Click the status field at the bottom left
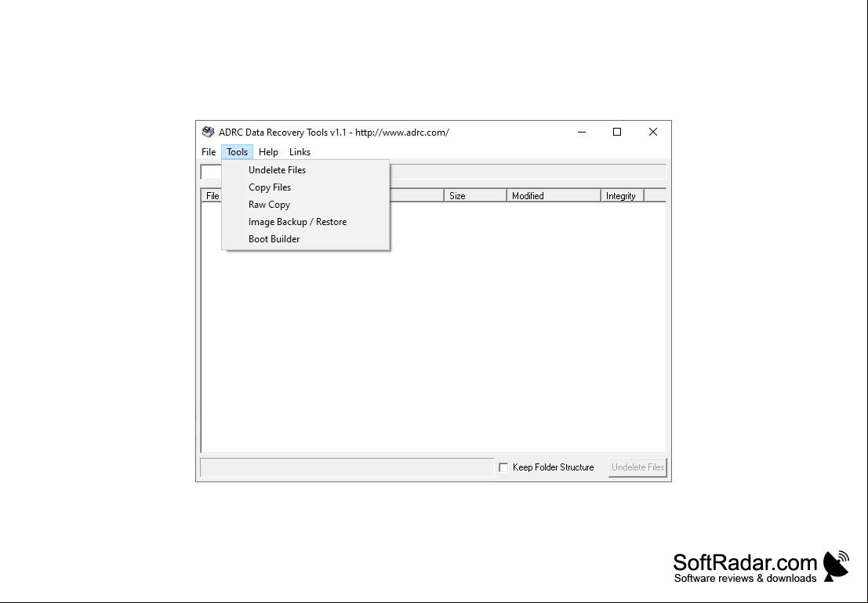The width and height of the screenshot is (868, 603). pyautogui.click(x=347, y=467)
